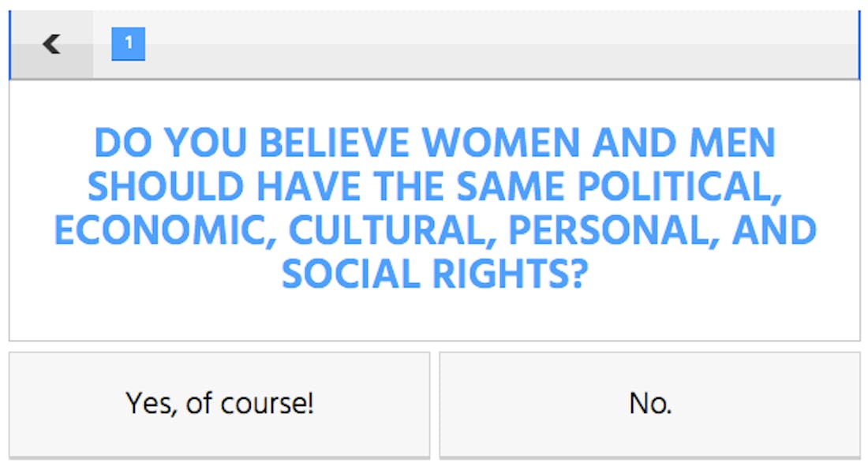The image size is (868, 470).
Task: Click the equal rights question heading
Action: tap(434, 209)
